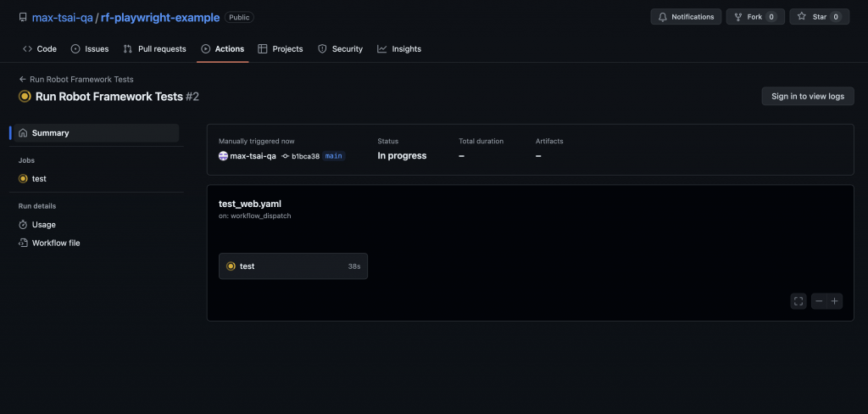The height and width of the screenshot is (414, 868).
Task: Open the Security tab
Action: (341, 48)
